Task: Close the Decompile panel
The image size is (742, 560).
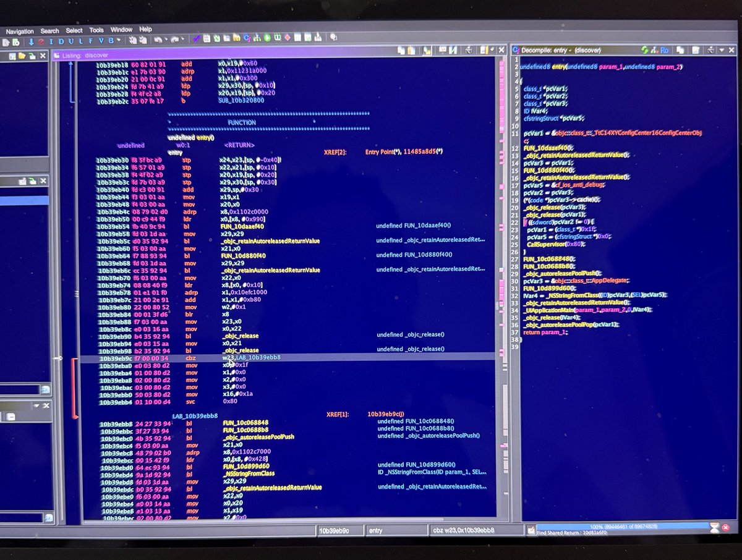Action: (731, 50)
